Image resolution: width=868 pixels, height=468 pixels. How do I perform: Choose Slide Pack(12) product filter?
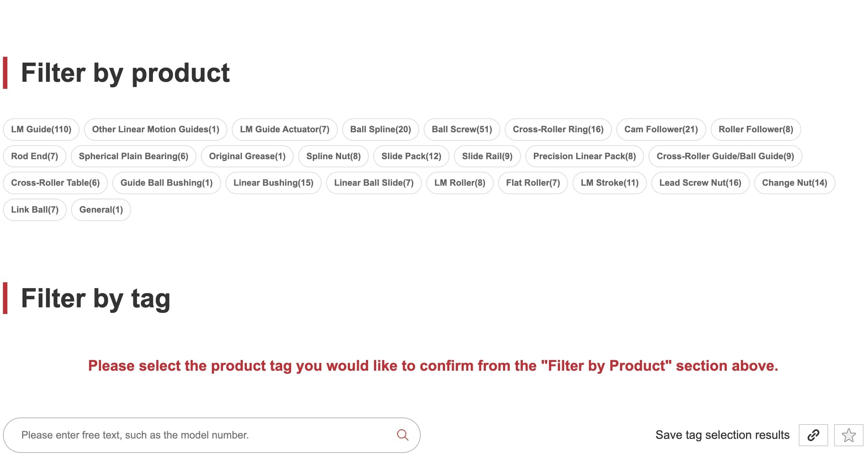click(411, 156)
